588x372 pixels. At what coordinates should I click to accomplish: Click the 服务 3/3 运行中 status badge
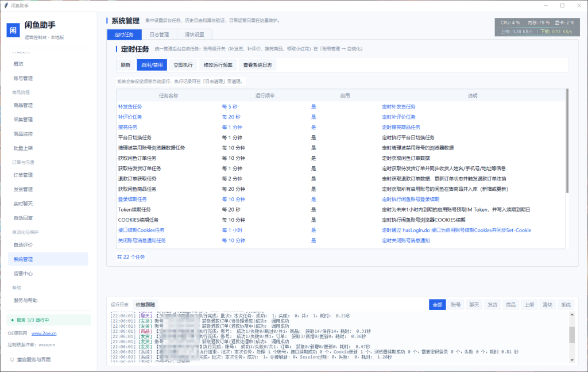[x=49, y=320]
